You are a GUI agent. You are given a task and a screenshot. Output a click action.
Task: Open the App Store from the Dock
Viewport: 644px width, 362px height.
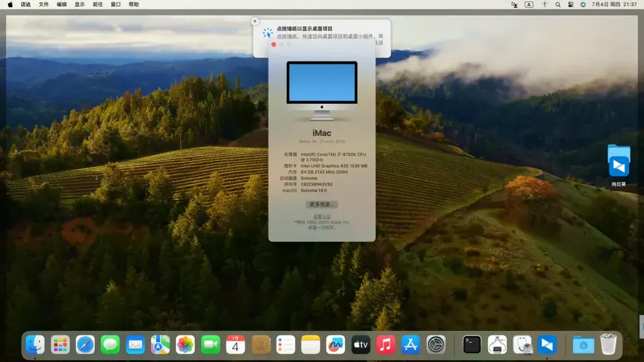click(411, 344)
